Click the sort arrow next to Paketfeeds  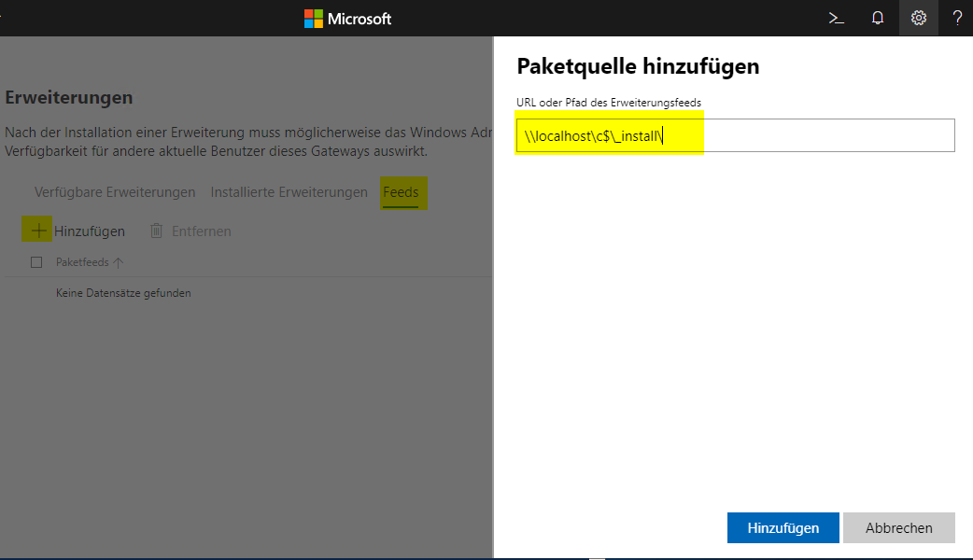coord(119,262)
